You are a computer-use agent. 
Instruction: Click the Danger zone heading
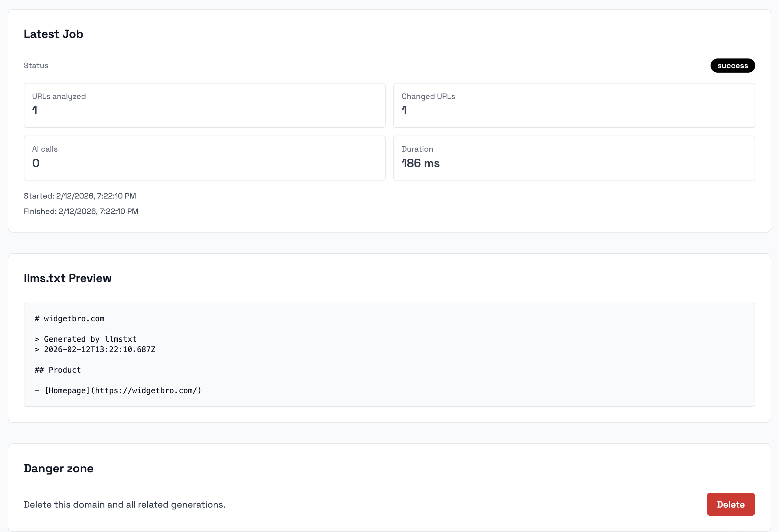point(58,468)
